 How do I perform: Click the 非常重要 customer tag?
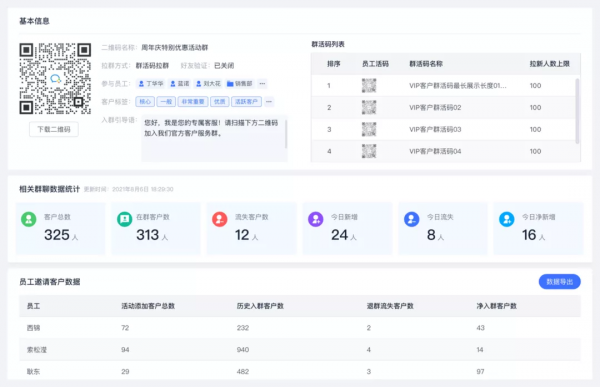point(193,101)
